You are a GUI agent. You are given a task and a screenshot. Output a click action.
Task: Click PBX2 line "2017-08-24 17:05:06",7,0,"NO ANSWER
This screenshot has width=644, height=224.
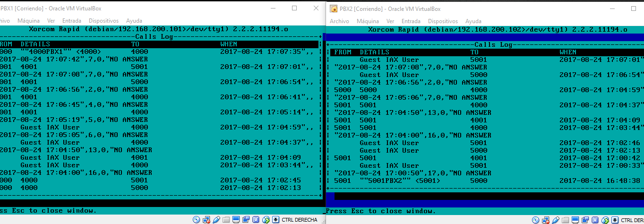tap(411, 97)
